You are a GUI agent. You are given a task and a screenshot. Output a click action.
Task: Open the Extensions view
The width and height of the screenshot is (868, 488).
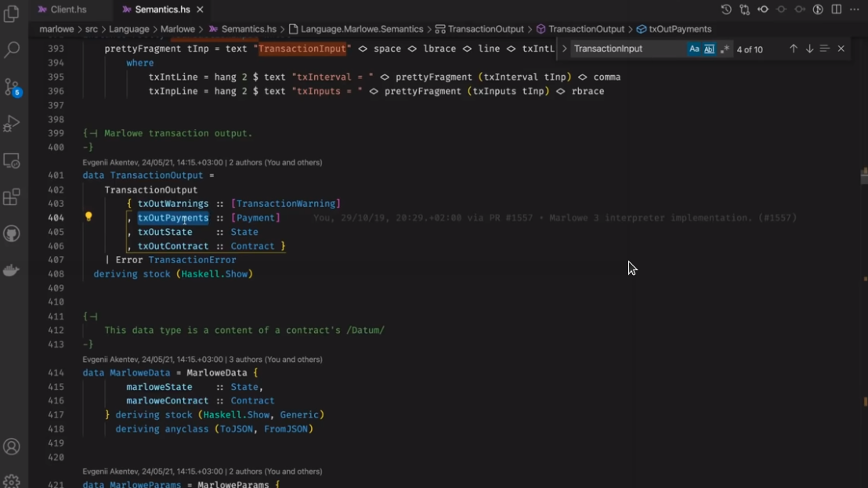pos(12,197)
